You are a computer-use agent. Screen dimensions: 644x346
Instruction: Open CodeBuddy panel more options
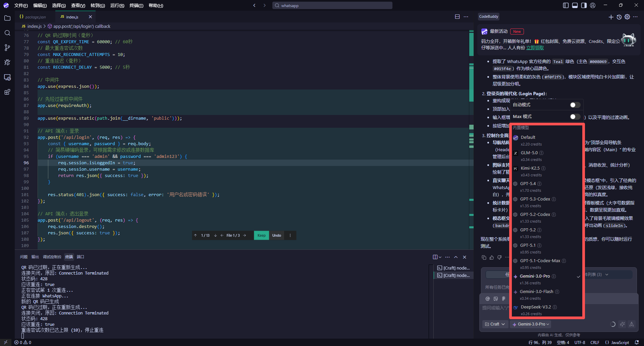pyautogui.click(x=635, y=17)
